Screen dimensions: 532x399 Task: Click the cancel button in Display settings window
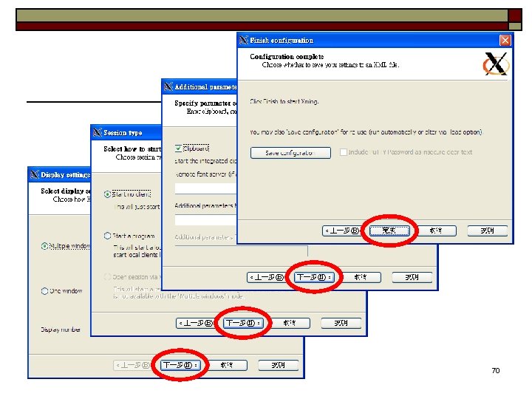(227, 365)
